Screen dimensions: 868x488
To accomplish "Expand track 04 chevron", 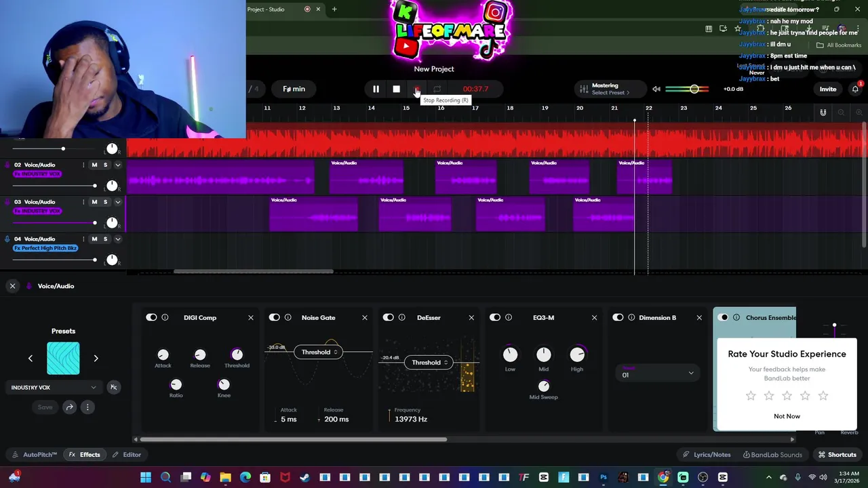I will [117, 239].
